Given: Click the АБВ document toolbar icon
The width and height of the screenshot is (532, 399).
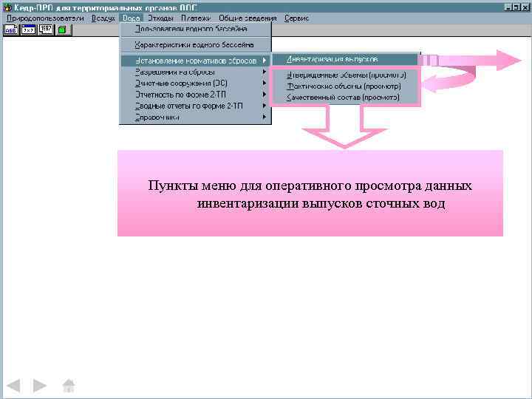Looking at the screenshot, I should [11, 30].
